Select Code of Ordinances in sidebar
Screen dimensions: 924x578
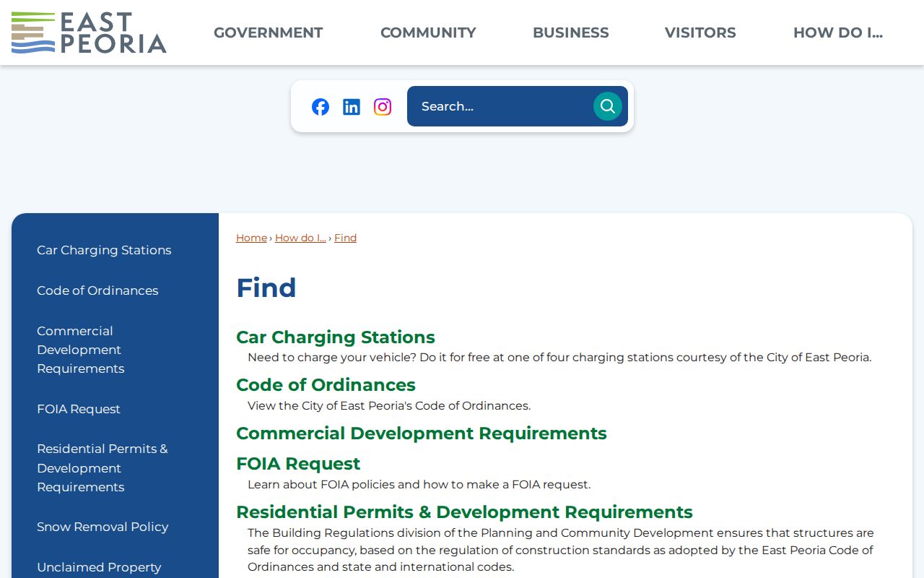[97, 290]
